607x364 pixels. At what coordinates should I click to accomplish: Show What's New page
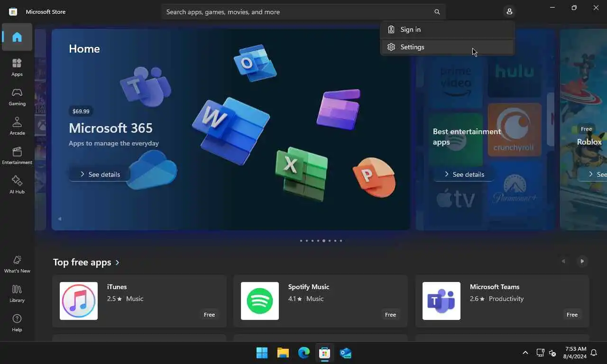tap(17, 264)
